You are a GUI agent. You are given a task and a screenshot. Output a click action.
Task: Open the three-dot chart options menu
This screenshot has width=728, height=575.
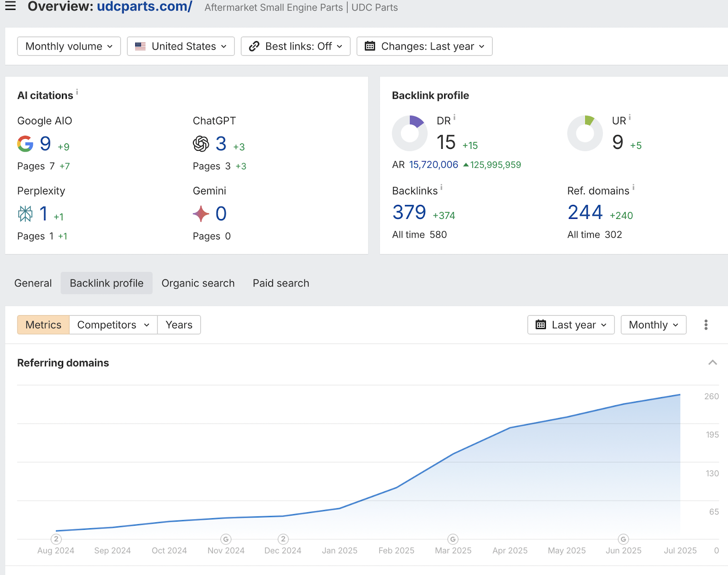(706, 325)
